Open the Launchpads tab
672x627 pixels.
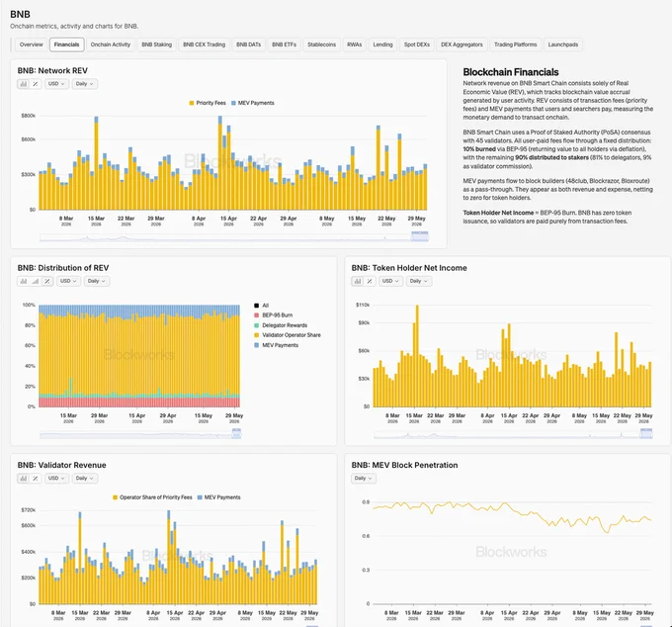coord(563,45)
